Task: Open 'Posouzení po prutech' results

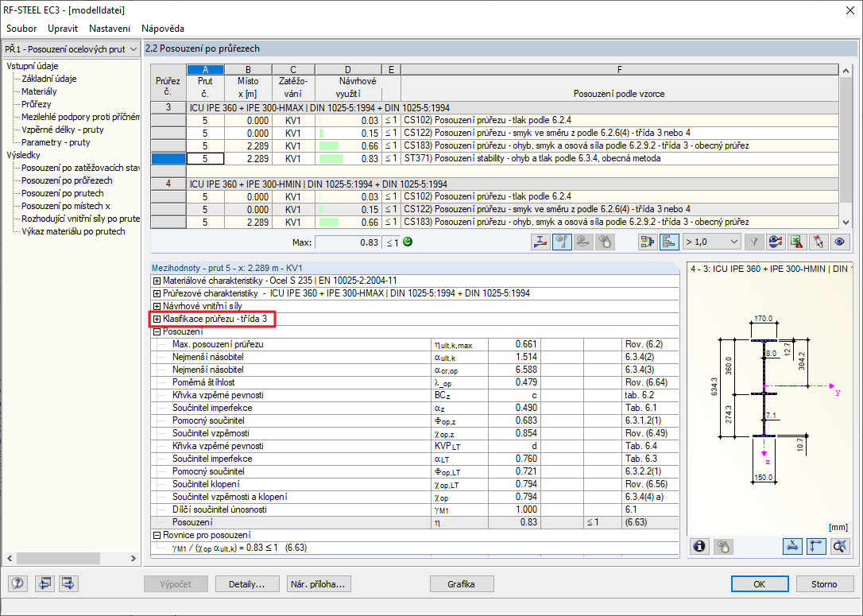Action: (x=62, y=193)
